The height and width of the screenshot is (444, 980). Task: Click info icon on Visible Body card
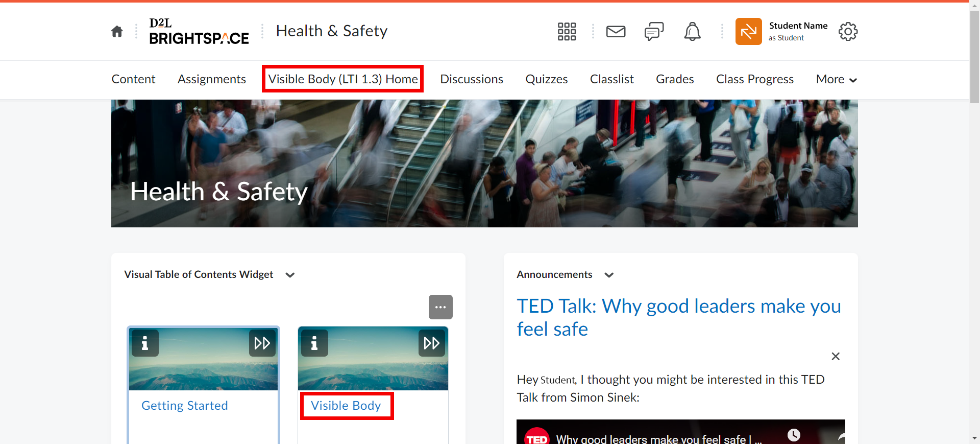(x=314, y=343)
